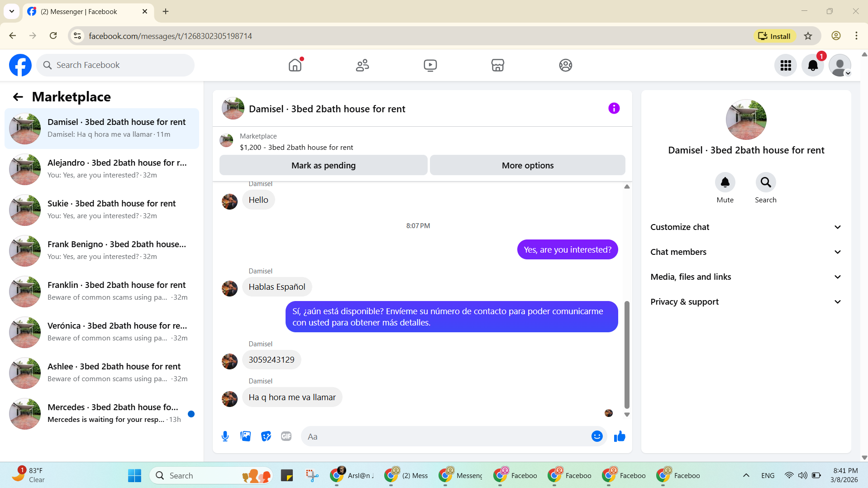
Task: Expand Customize chat section
Action: click(746, 227)
